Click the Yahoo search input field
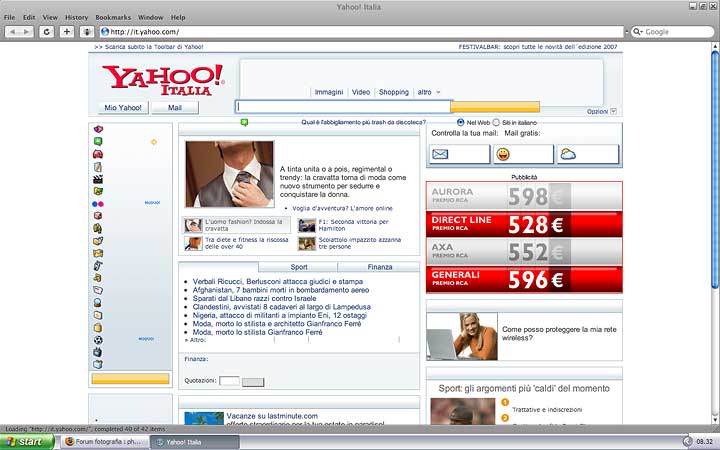This screenshot has width=720, height=450. [x=343, y=107]
